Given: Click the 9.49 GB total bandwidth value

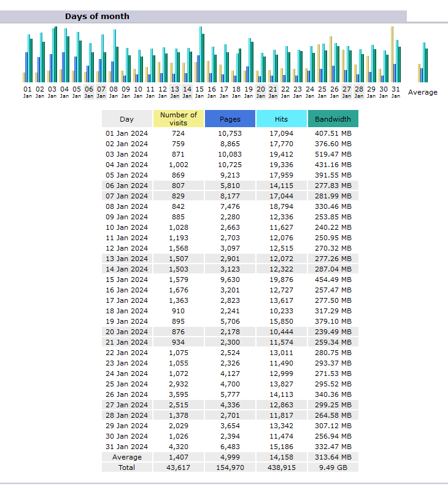Looking at the screenshot, I should [333, 468].
